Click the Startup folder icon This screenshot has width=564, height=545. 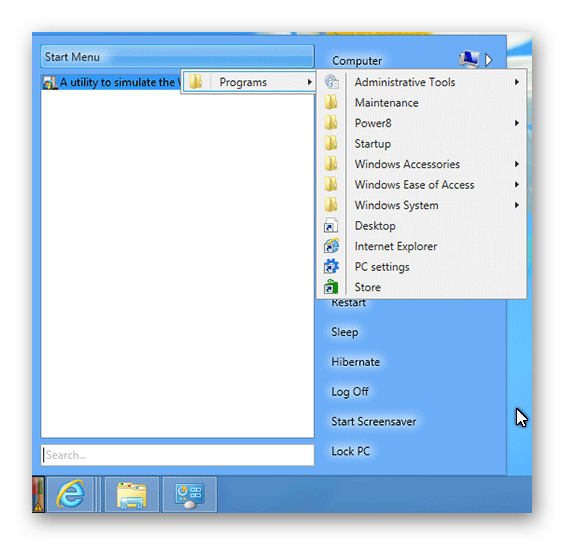[x=331, y=143]
